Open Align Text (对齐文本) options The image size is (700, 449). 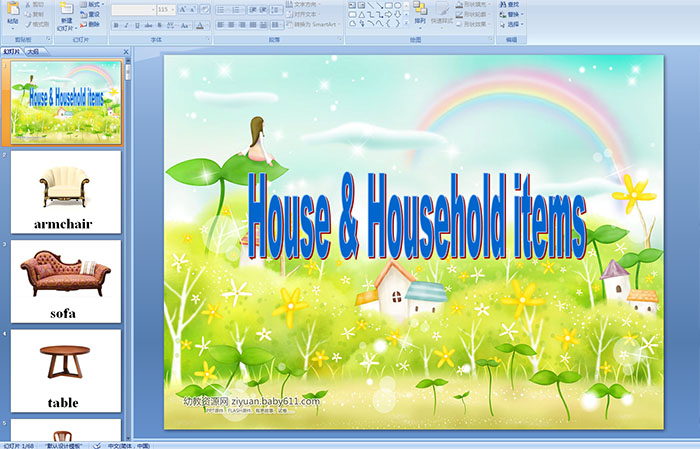[303, 14]
